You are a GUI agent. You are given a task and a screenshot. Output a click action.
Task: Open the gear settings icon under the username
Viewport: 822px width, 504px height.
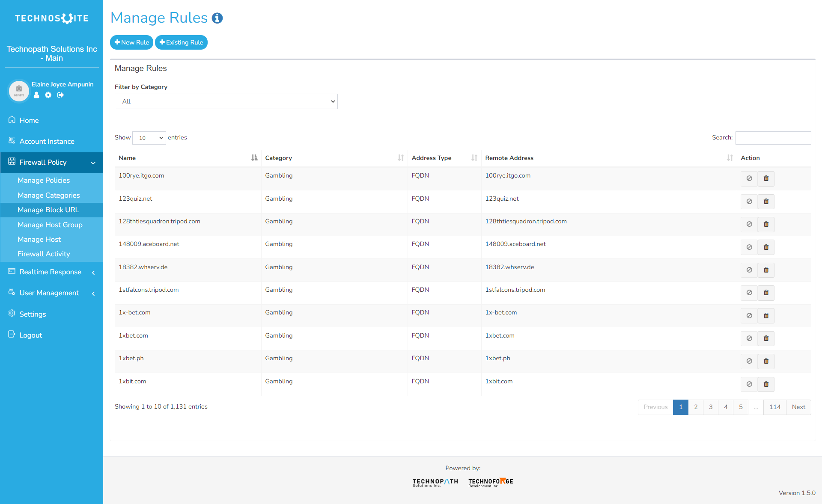[48, 95]
